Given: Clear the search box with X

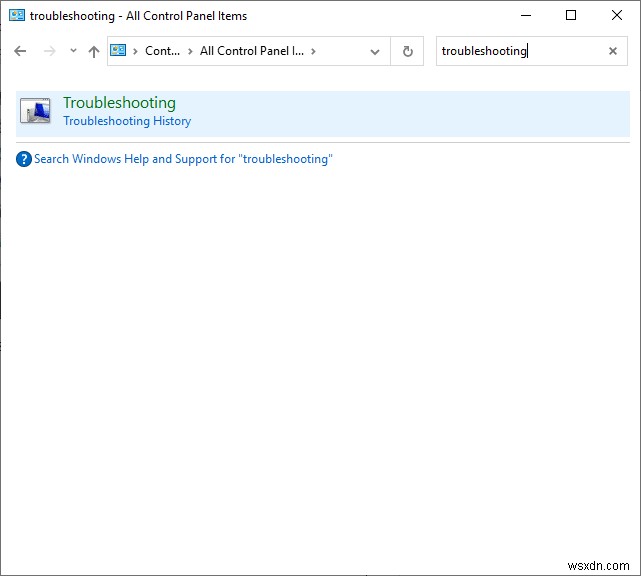Looking at the screenshot, I should [612, 51].
